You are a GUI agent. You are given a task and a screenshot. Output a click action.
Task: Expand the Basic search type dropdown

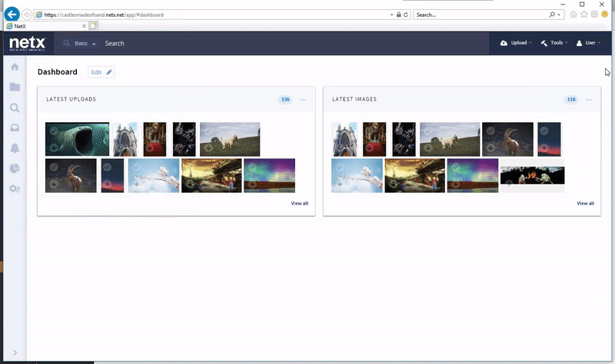pyautogui.click(x=85, y=44)
